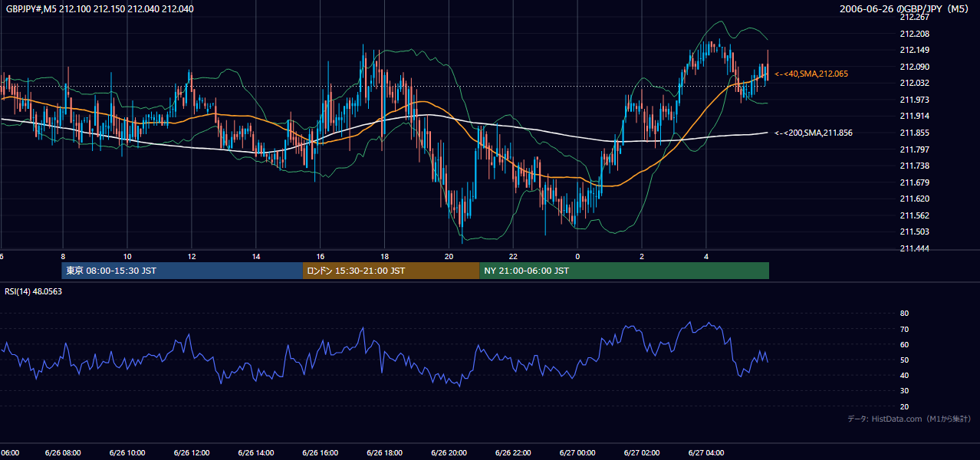Screen dimensions: 980x460
Task: Click the 6/26 20:00 time axis label
Action: pos(449,453)
